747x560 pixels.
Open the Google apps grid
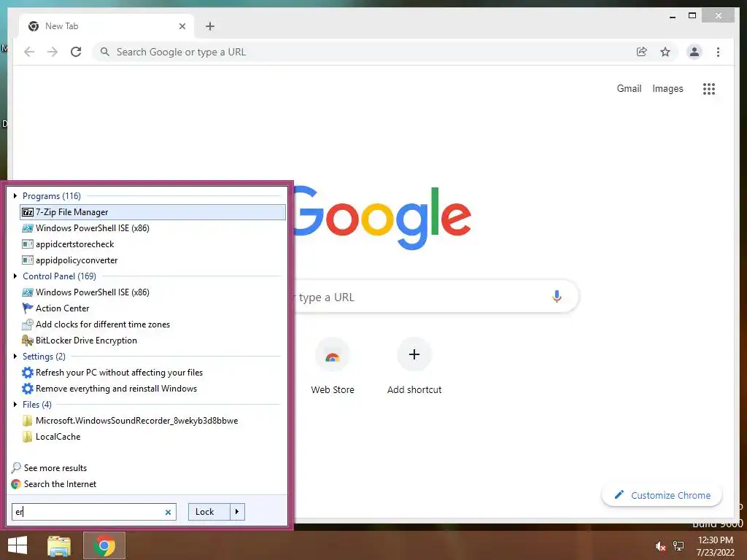tap(709, 88)
